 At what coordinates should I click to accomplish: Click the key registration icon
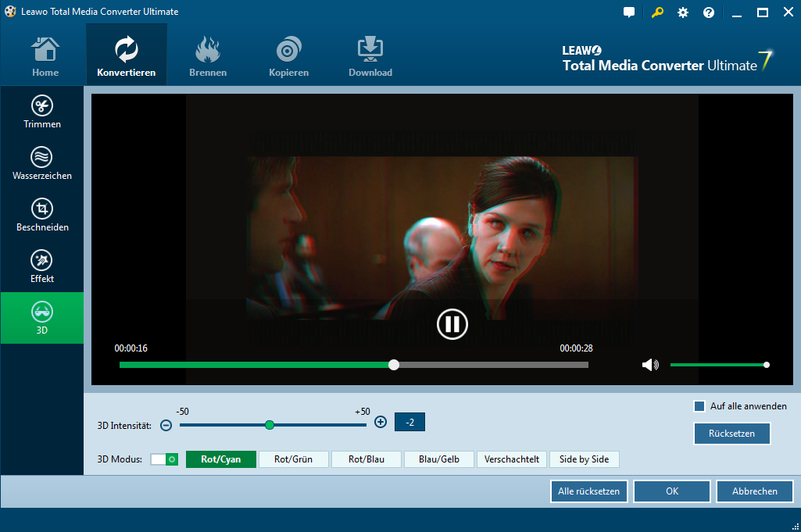pos(657,12)
